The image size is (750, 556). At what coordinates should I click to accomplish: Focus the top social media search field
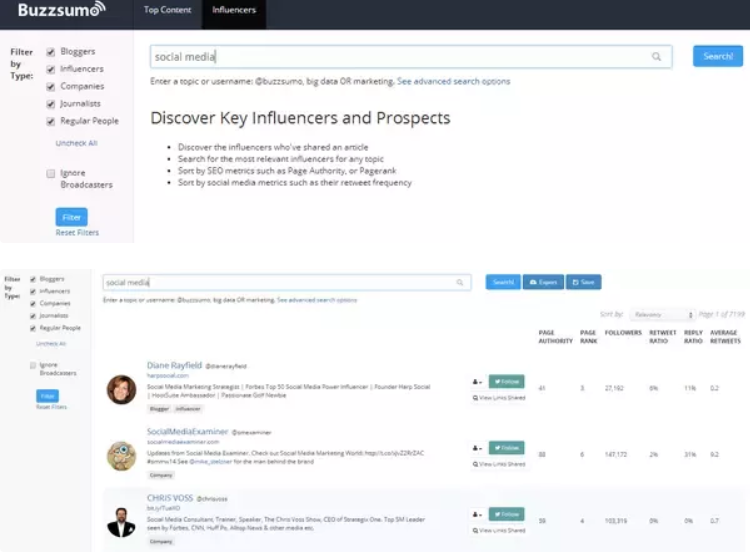[411, 57]
